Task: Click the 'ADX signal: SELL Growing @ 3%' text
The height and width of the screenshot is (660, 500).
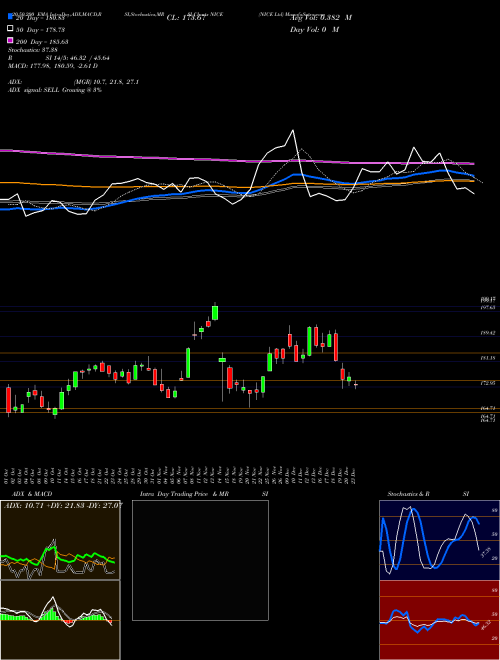Action: point(55,90)
